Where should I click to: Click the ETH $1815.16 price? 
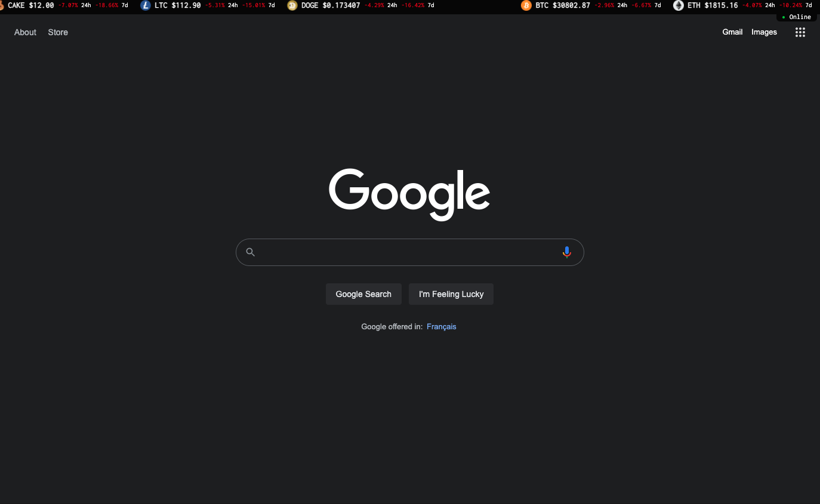pyautogui.click(x=713, y=5)
